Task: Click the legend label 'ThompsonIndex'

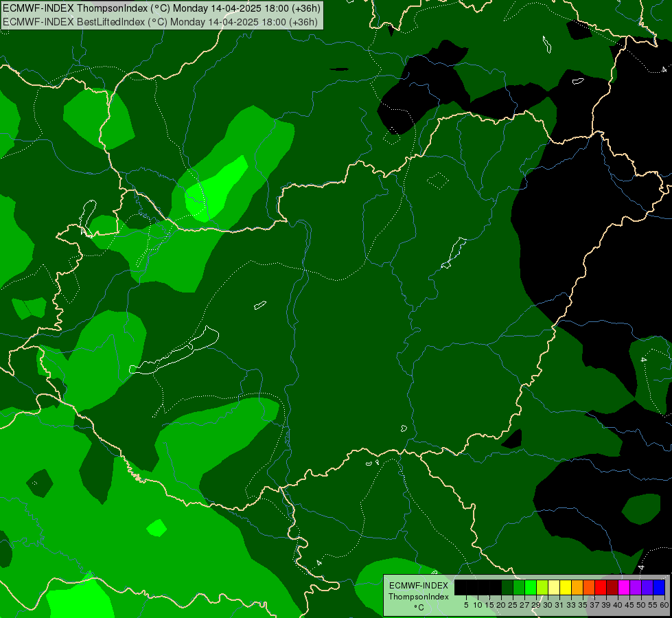Action: pyautogui.click(x=419, y=597)
